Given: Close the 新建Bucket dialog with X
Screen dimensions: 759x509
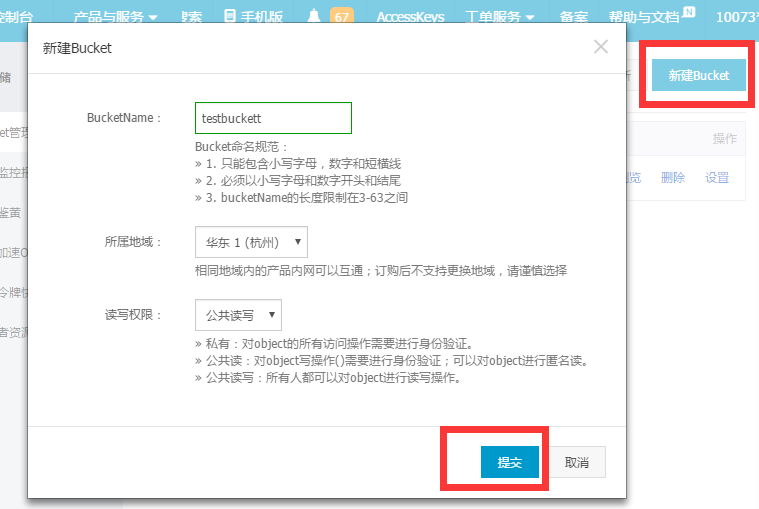Looking at the screenshot, I should click(x=600, y=46).
